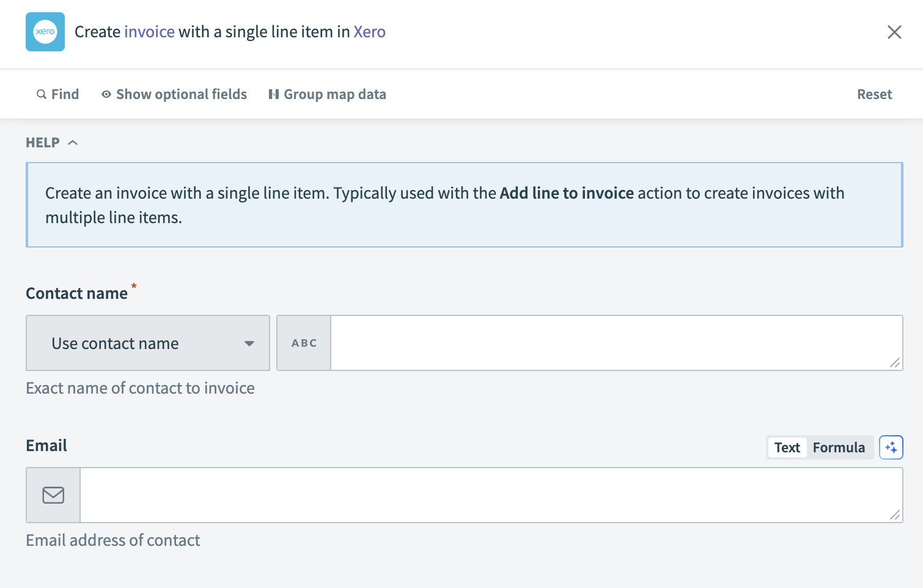Click the email address input field
Viewport: 923px width, 588px height.
tap(489, 495)
